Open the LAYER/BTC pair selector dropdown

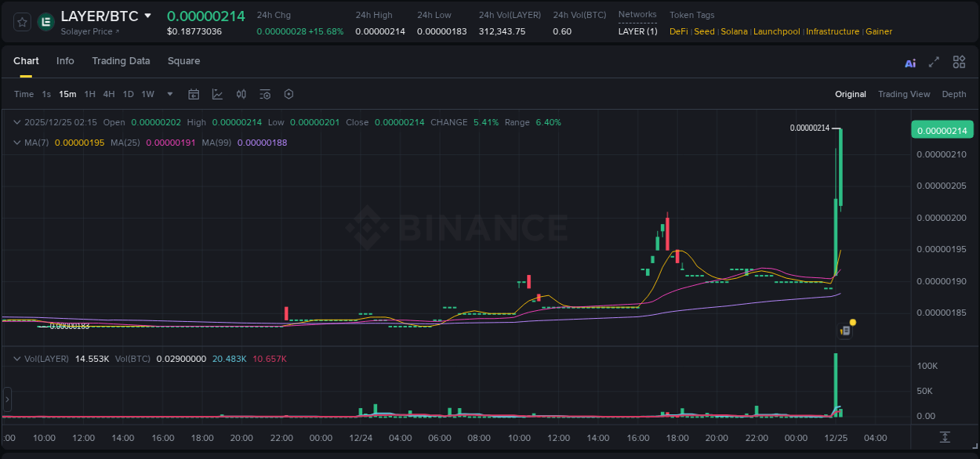point(146,16)
